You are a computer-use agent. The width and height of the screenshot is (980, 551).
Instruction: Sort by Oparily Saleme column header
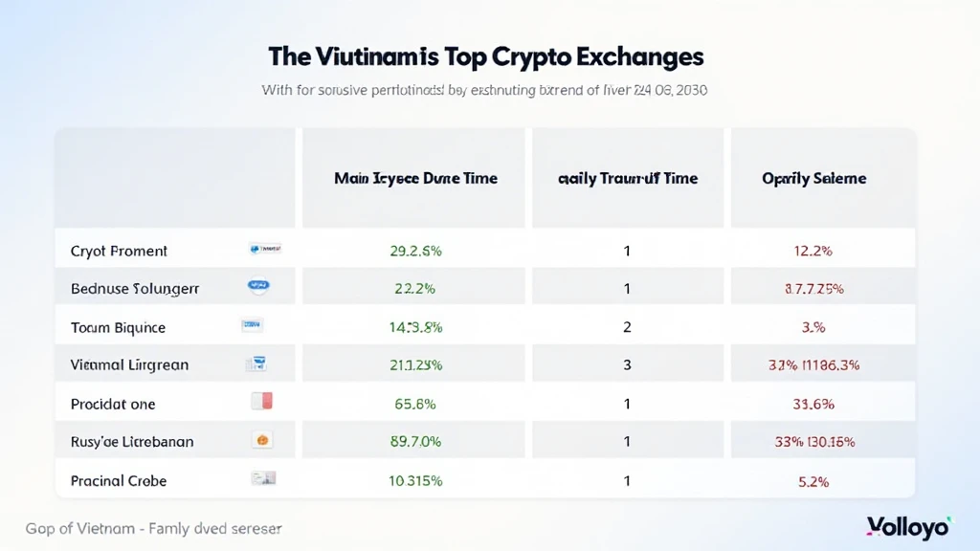pyautogui.click(x=814, y=179)
